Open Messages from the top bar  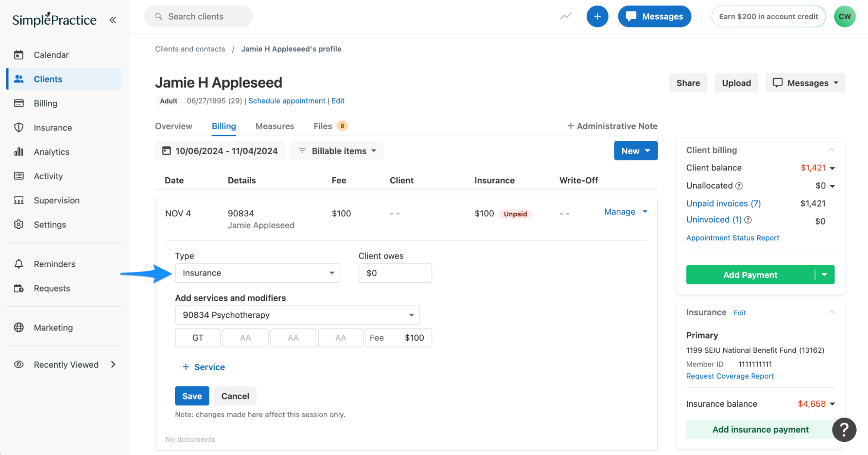point(654,17)
